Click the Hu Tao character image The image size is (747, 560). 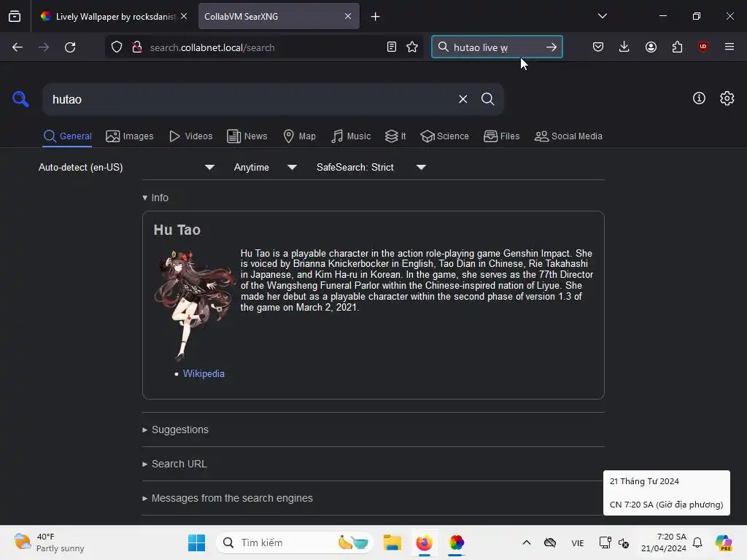point(195,305)
